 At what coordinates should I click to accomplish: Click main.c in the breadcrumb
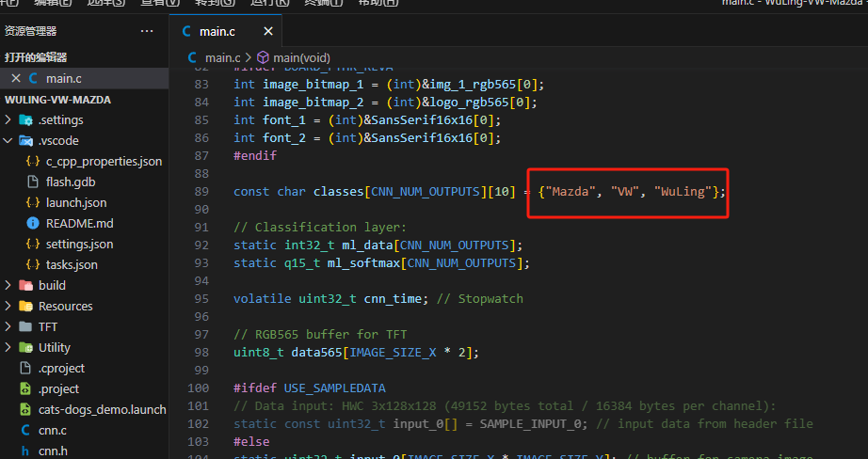[x=222, y=57]
